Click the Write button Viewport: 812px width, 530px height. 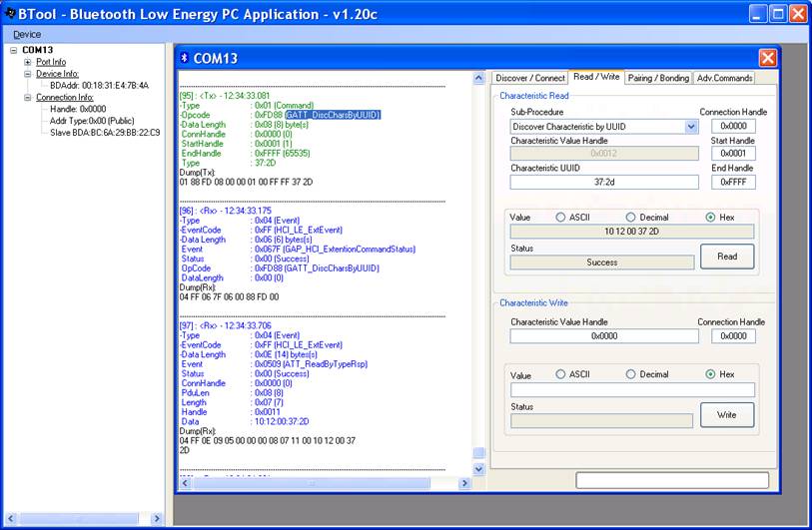tap(727, 415)
